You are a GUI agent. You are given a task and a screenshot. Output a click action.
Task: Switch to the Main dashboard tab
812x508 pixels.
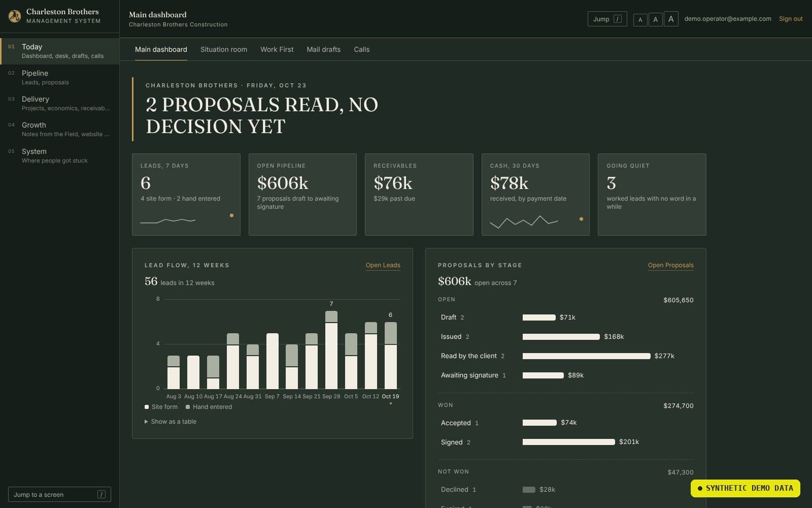161,49
